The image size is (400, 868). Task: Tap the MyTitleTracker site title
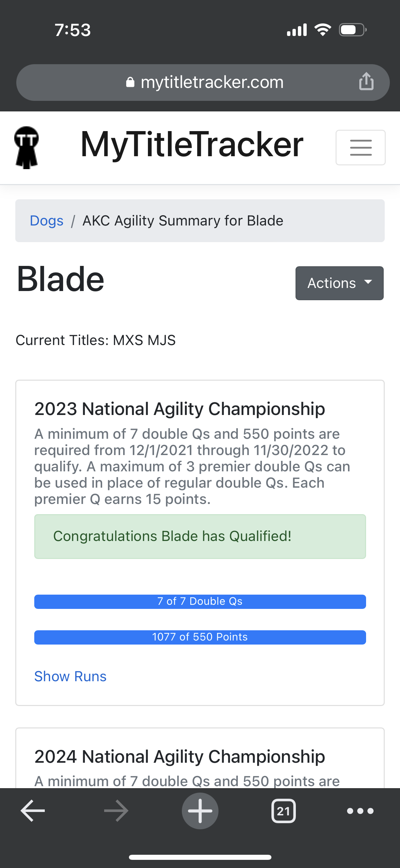click(x=192, y=145)
